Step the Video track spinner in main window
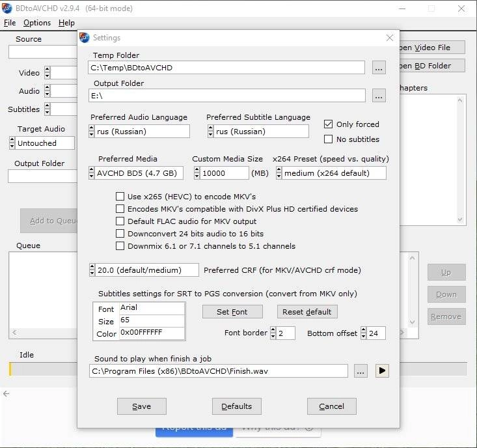The width and height of the screenshot is (477, 448). pos(47,73)
